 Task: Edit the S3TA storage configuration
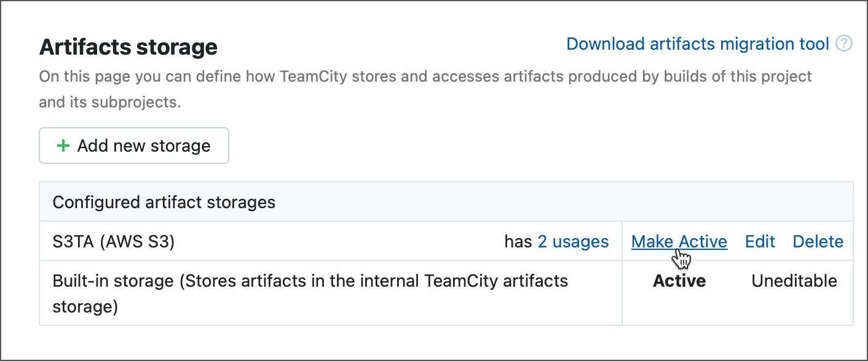[x=760, y=241]
